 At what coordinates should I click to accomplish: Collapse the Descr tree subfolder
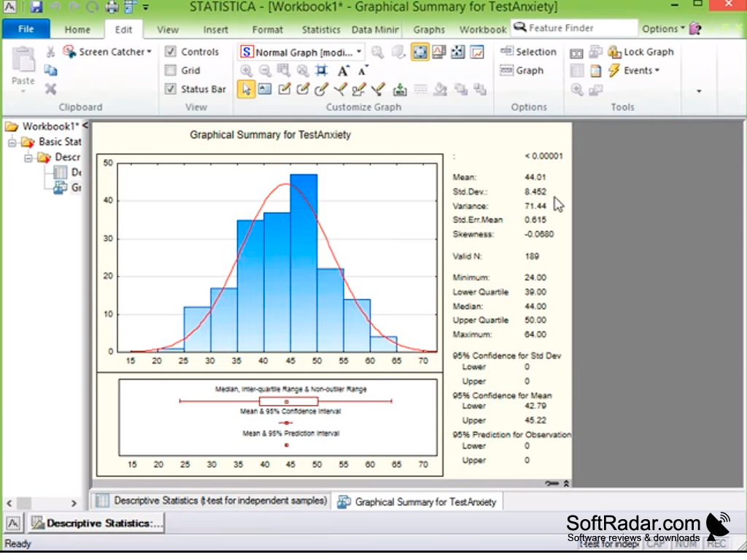pyautogui.click(x=28, y=157)
